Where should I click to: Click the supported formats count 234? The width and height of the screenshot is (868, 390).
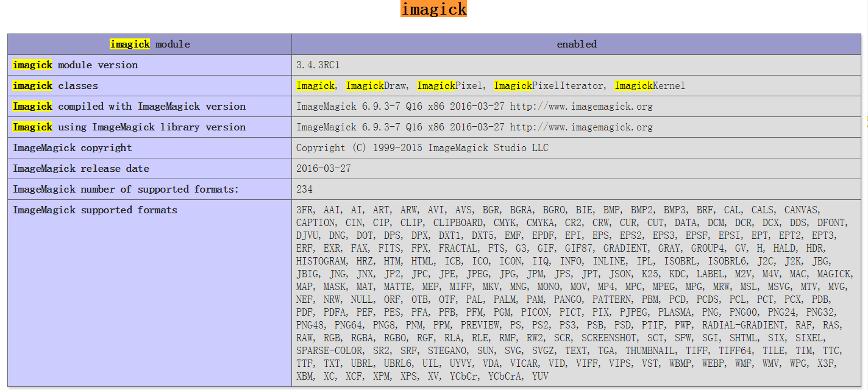coord(304,190)
